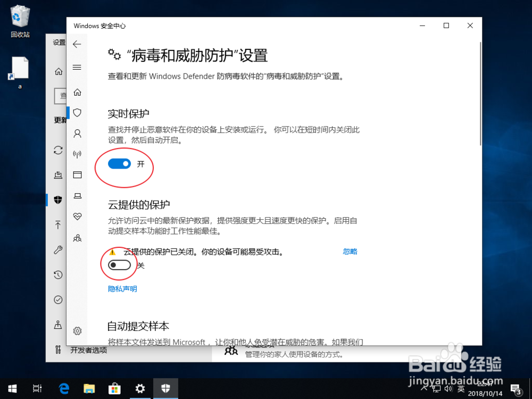Open the Home icon in Windows Security sidebar
The height and width of the screenshot is (399, 532).
77,92
